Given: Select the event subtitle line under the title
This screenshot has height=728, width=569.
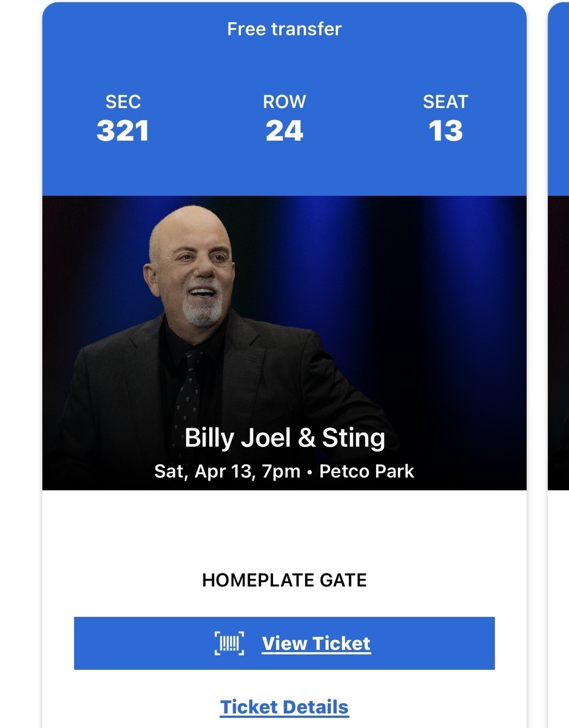Looking at the screenshot, I should coord(283,471).
